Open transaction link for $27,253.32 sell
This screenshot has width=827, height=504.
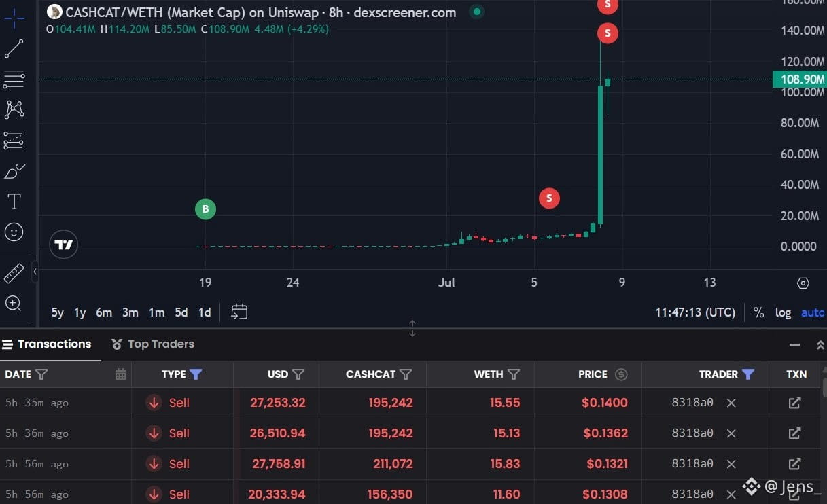794,403
